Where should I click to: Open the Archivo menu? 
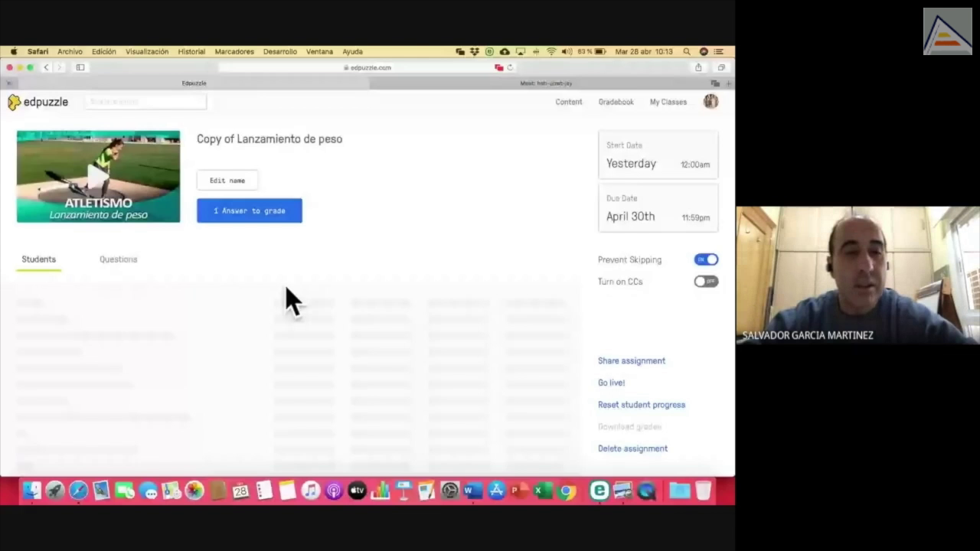tap(70, 51)
